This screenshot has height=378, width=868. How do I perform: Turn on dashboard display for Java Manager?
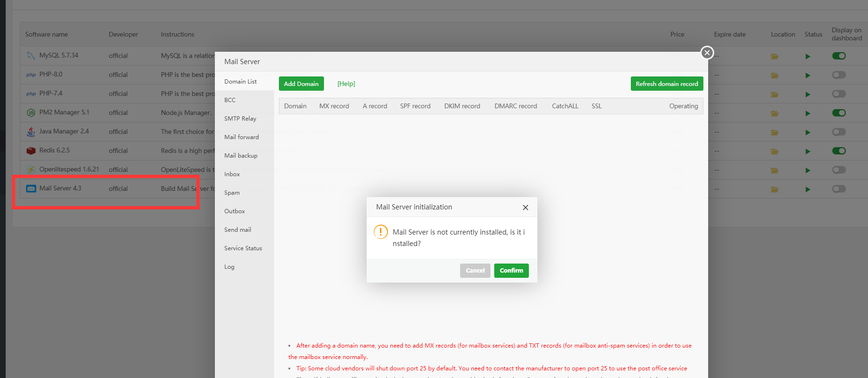(839, 132)
